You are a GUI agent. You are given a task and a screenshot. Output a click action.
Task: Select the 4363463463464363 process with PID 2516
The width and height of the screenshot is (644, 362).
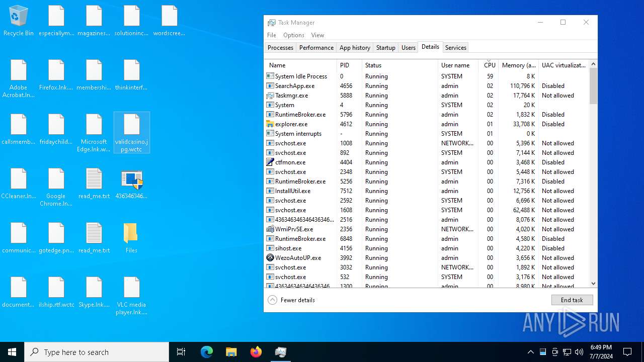[427, 220]
